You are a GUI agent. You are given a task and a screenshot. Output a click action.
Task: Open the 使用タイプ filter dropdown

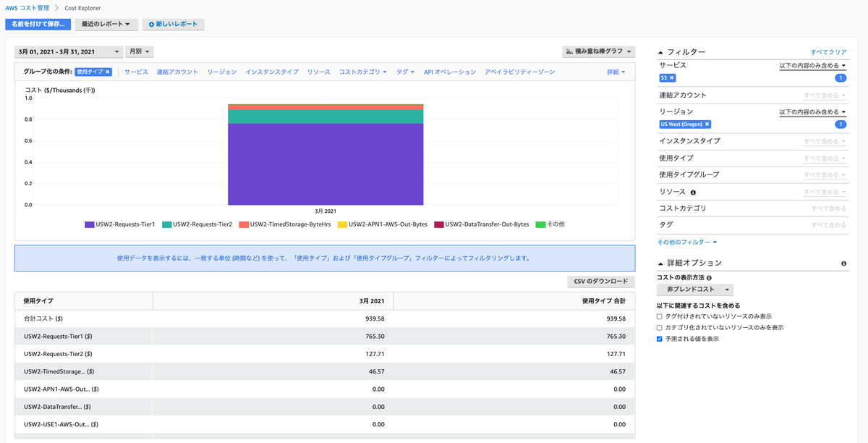[x=825, y=158]
